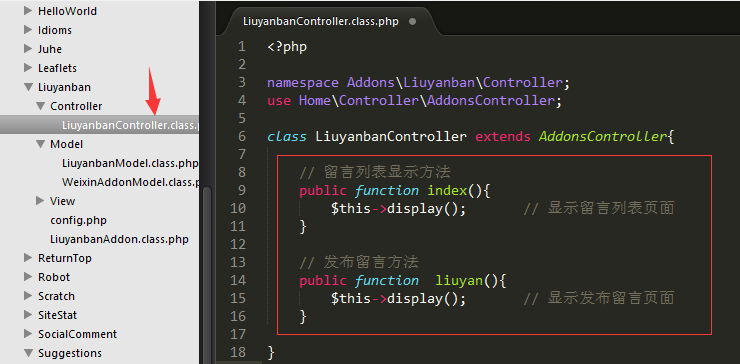Click line number 1 in gutter
740x364 pixels.
pos(242,46)
